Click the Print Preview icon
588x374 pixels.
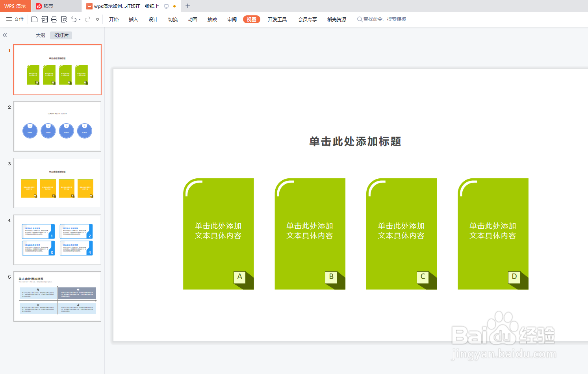pos(64,19)
